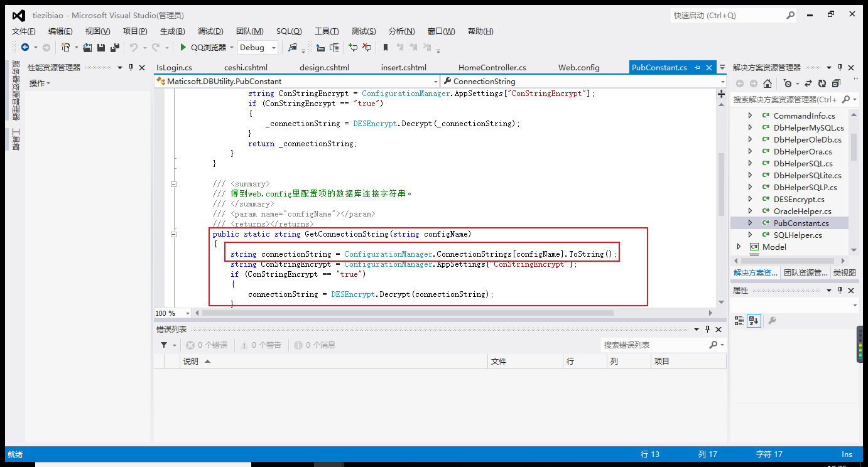Start debugging with the green play button
The image size is (868, 467).
pyautogui.click(x=183, y=47)
